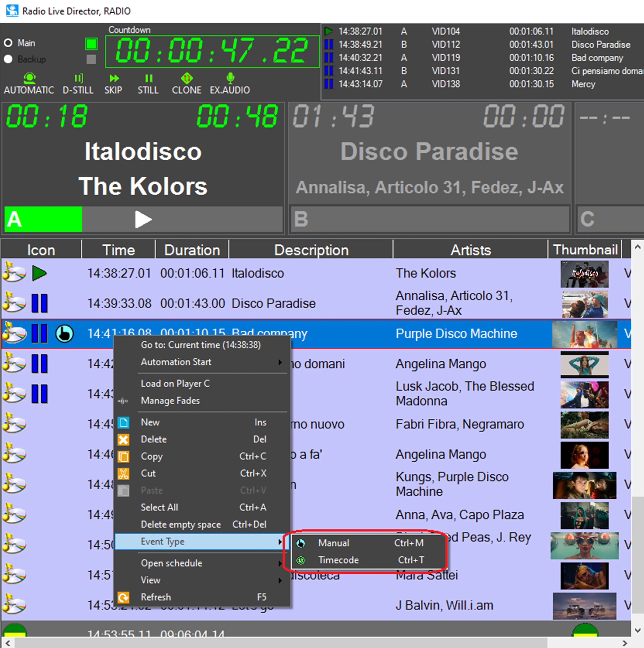The height and width of the screenshot is (648, 644).
Task: Click the CLONE icon
Action: 187,78
